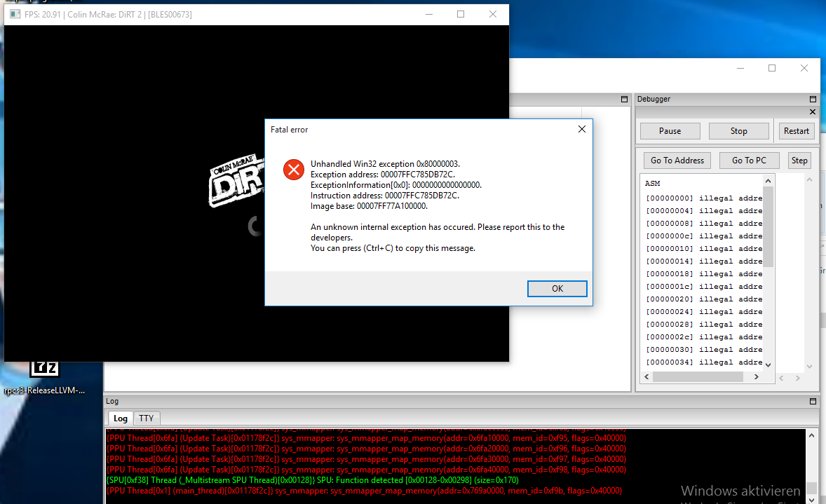826x504 pixels.
Task: Select the ASM row at [00000014]
Action: coord(704,261)
